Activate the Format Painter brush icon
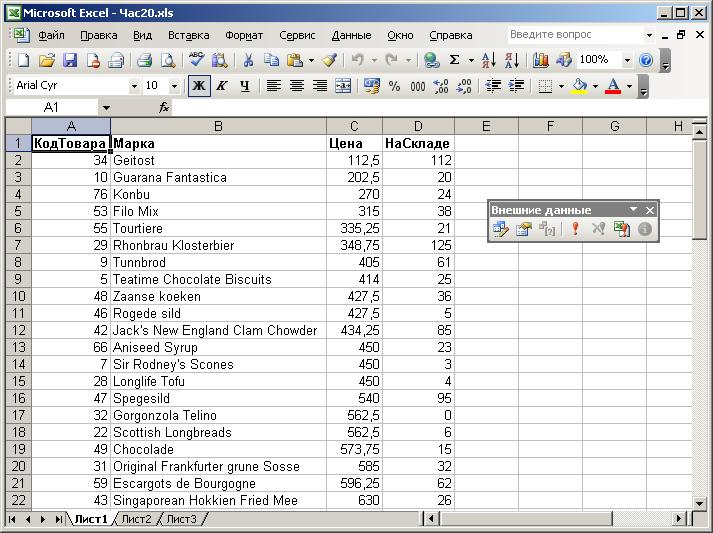The image size is (713, 533). 330,60
